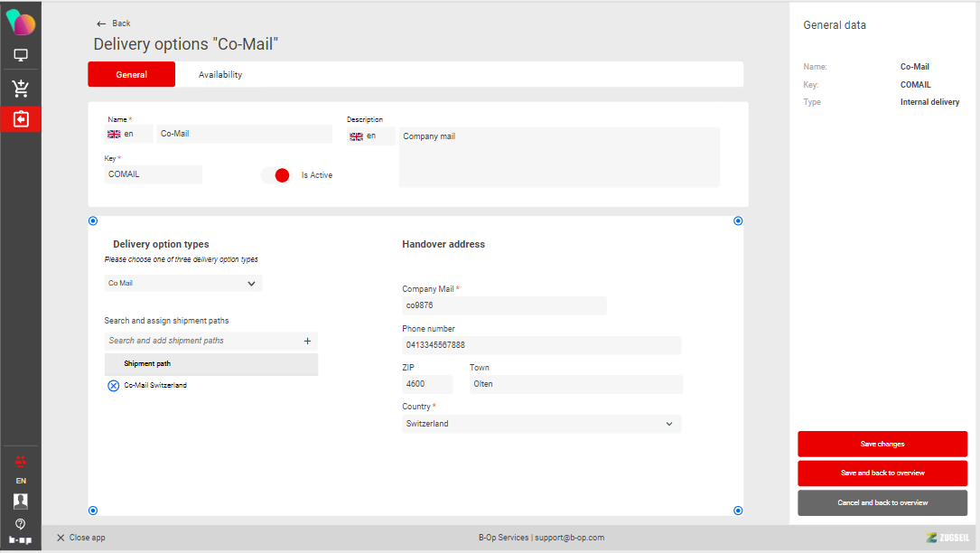Click the Phone number input field

540,345
